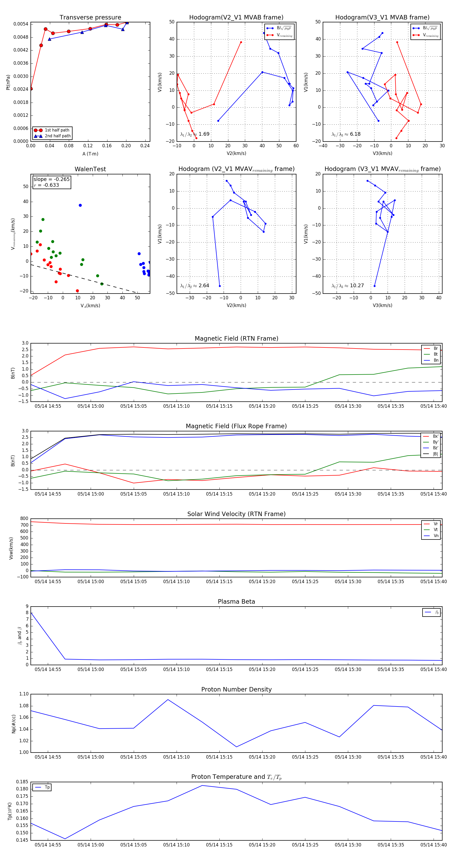Click the "Hodogram(V2_V1 MVAB frame)" title
This screenshot has width=473, height=868.
coord(236,18)
